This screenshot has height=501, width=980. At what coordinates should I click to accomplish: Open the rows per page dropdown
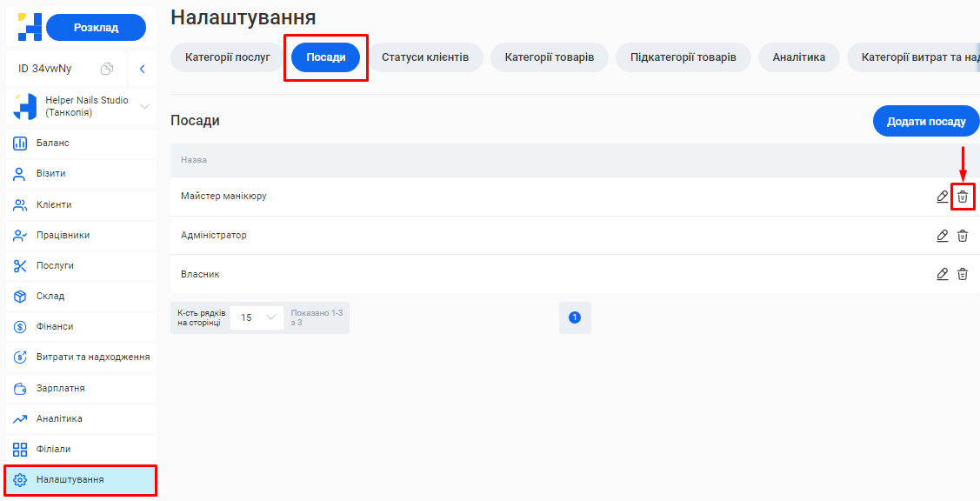point(257,317)
